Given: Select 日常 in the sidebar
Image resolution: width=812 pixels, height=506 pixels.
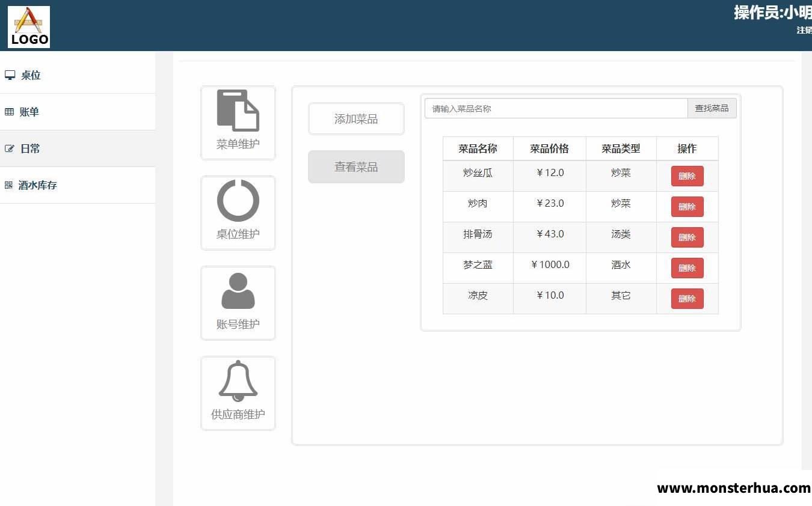Looking at the screenshot, I should coord(78,148).
